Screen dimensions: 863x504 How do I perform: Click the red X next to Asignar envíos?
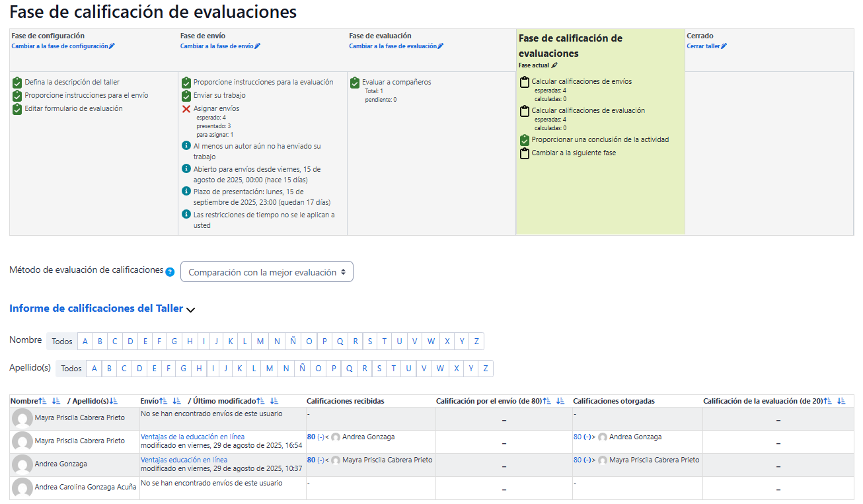pyautogui.click(x=186, y=108)
